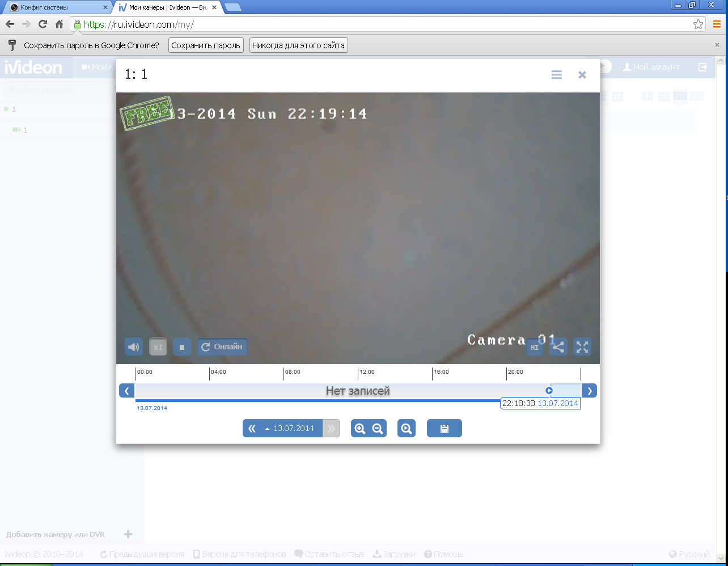Viewport: 728px width, 566px height.
Task: Choose the densest camera grid layout
Action: pyautogui.click(x=697, y=96)
